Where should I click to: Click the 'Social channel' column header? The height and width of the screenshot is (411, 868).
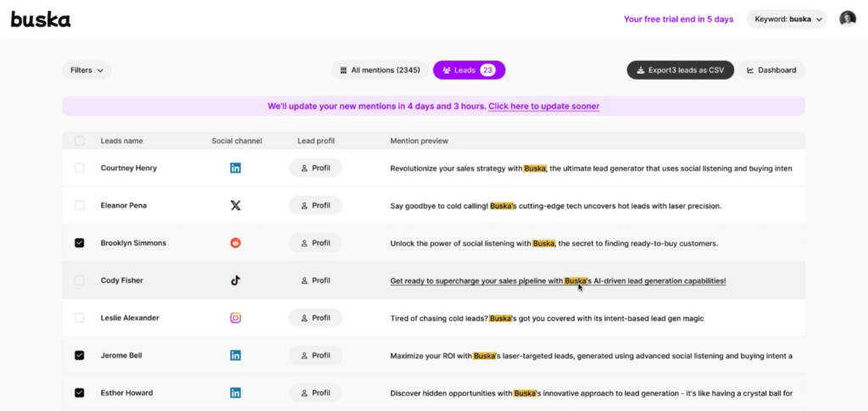237,141
